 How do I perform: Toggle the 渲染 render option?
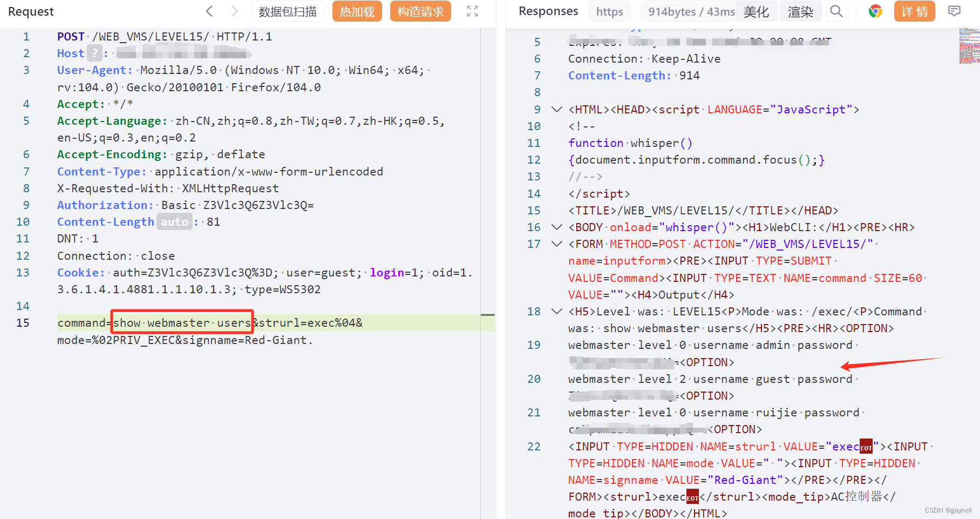[x=800, y=11]
